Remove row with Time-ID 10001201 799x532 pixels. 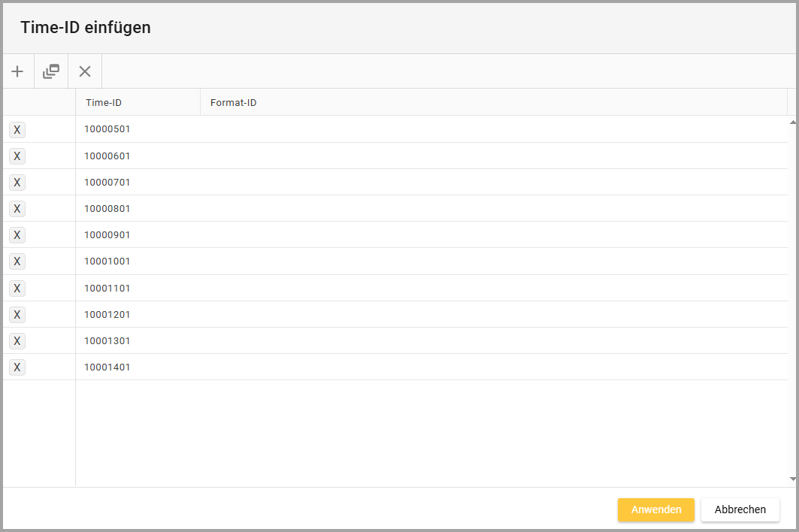(x=17, y=314)
